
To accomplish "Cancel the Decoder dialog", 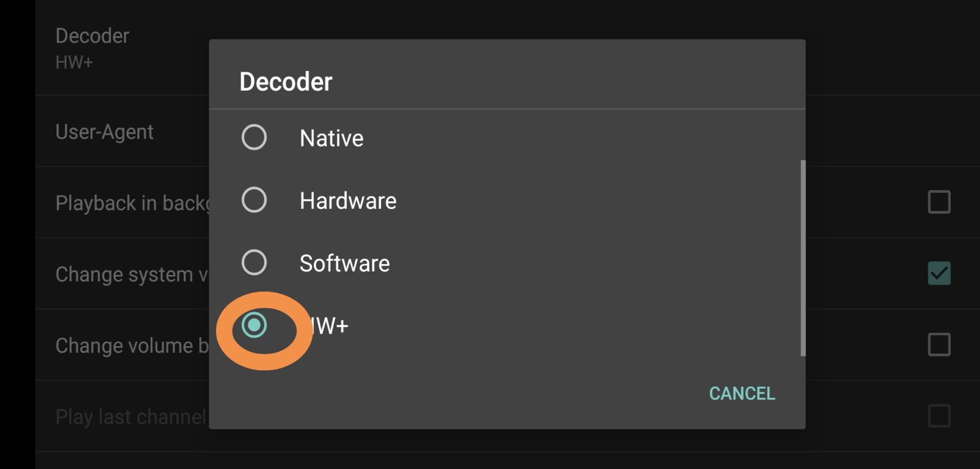I will tap(742, 394).
